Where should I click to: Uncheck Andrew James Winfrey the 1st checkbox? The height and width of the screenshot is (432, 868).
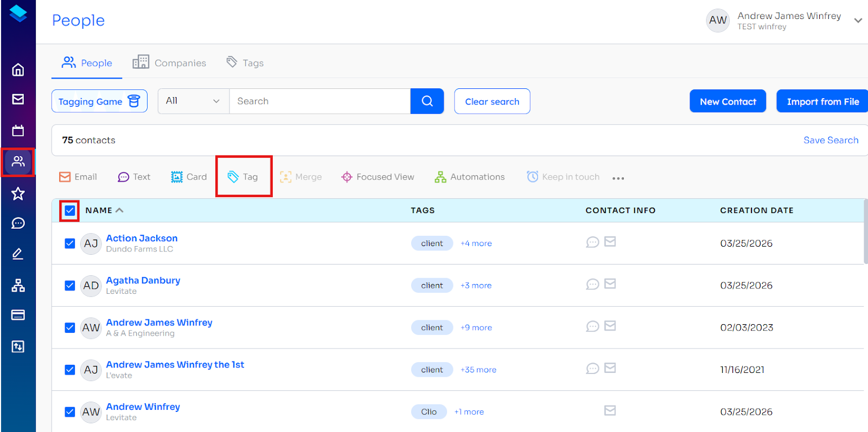(70, 370)
